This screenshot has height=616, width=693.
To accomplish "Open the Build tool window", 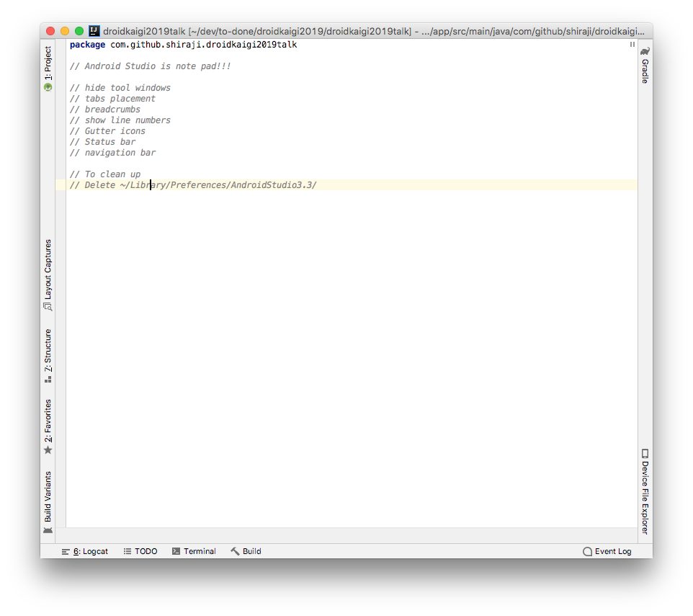I will click(246, 551).
